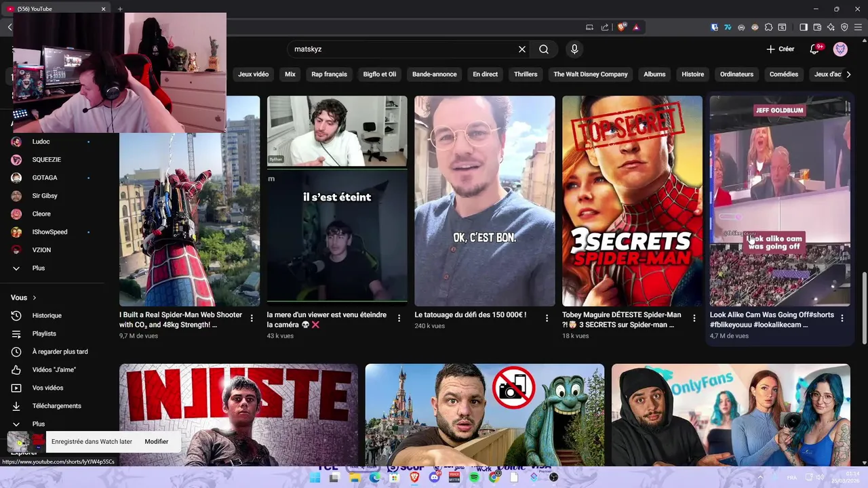Open "il s'est éteint" short thumbnail
This screenshot has width=868, height=488.
337,201
